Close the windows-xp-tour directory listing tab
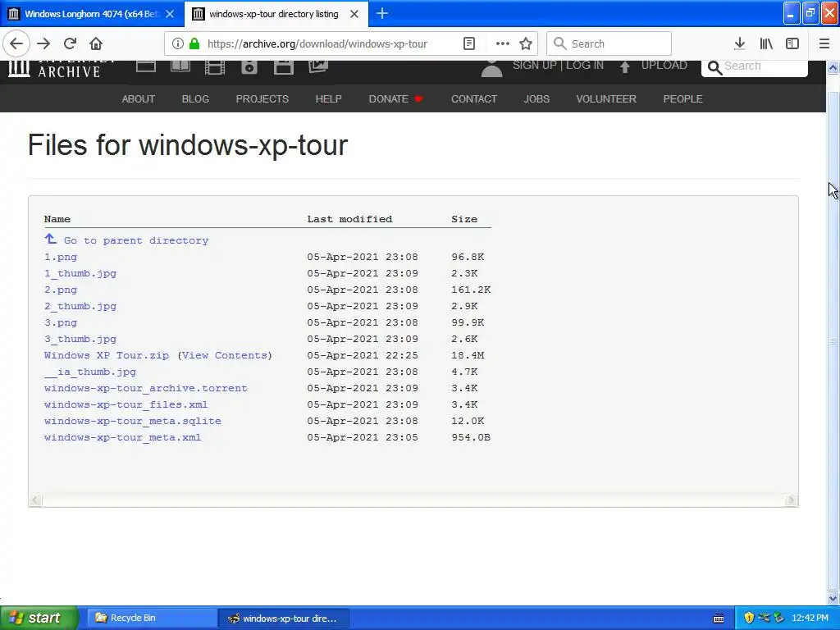The height and width of the screenshot is (630, 840). click(x=354, y=14)
